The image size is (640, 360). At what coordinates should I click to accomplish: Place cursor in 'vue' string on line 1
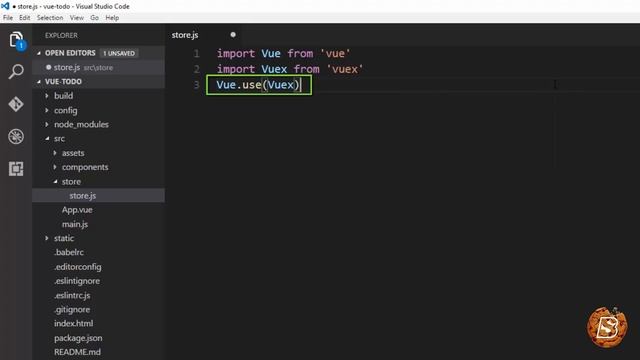point(335,53)
